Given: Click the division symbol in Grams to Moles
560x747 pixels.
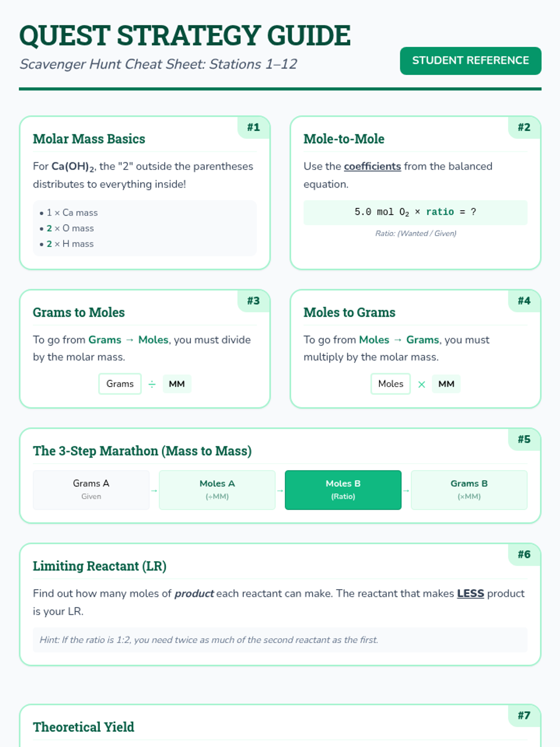Looking at the screenshot, I should click(152, 384).
